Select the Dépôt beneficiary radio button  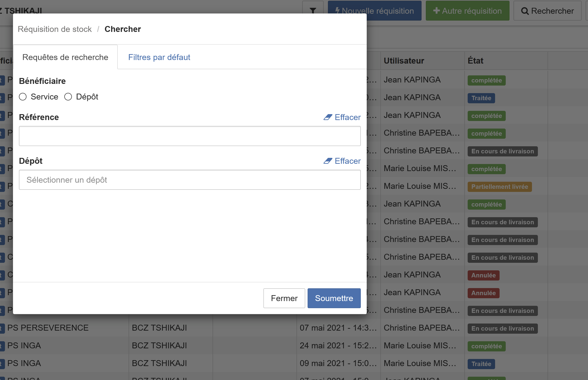click(68, 97)
